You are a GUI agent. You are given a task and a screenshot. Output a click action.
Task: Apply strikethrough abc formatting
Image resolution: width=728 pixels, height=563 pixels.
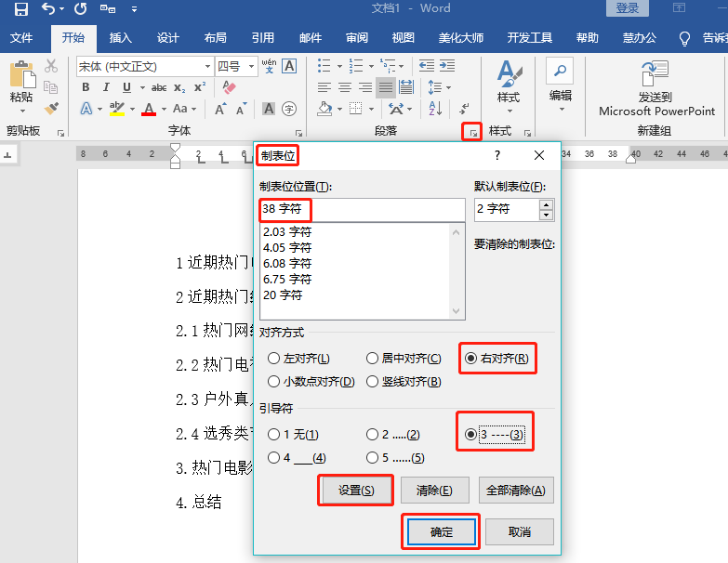[159, 87]
